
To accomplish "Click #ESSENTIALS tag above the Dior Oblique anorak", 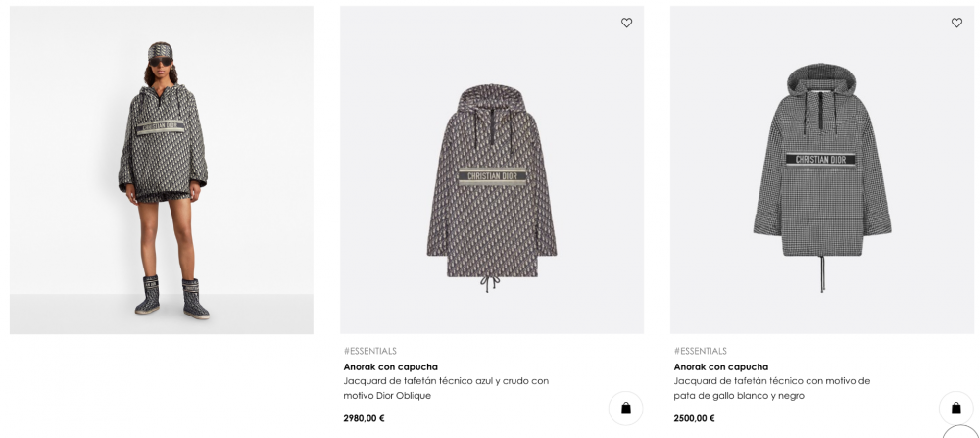I will tap(370, 351).
